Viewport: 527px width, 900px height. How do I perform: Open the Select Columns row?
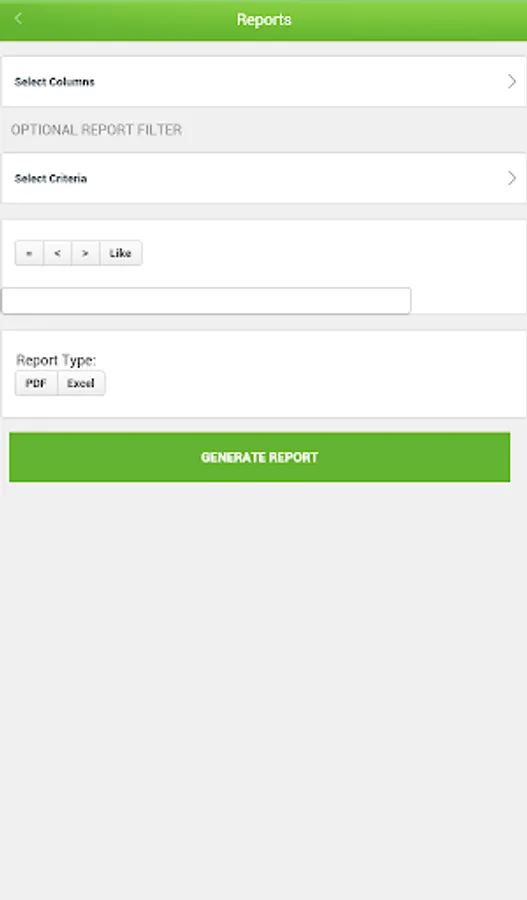click(x=264, y=82)
